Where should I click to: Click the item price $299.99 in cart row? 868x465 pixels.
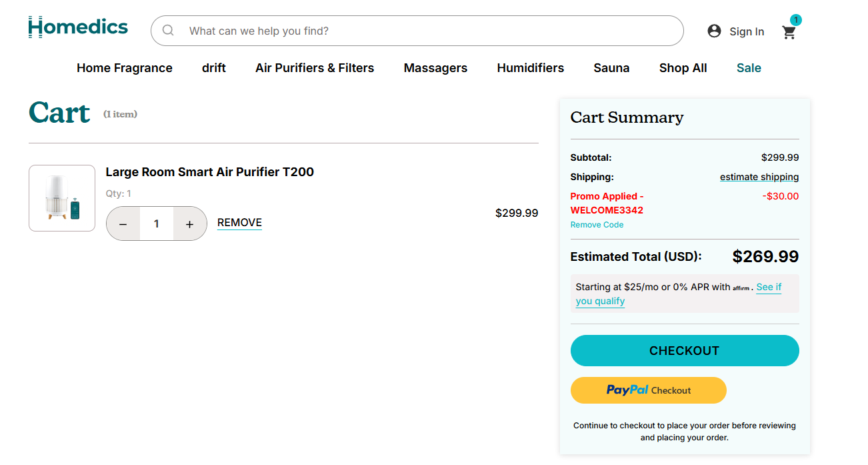tap(517, 213)
